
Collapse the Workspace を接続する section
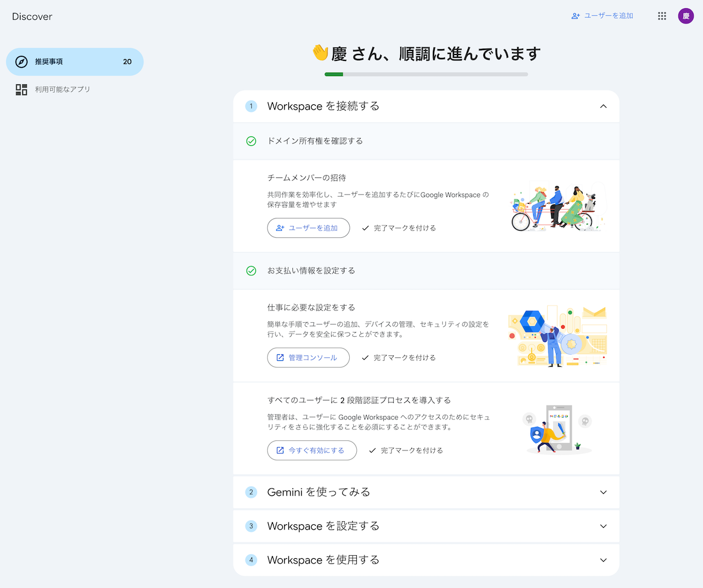click(603, 106)
